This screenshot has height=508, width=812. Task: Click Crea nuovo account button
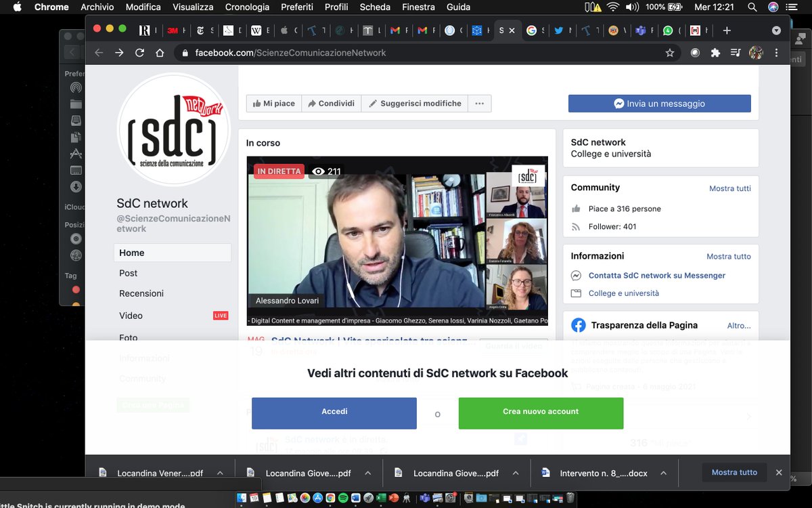pos(541,413)
